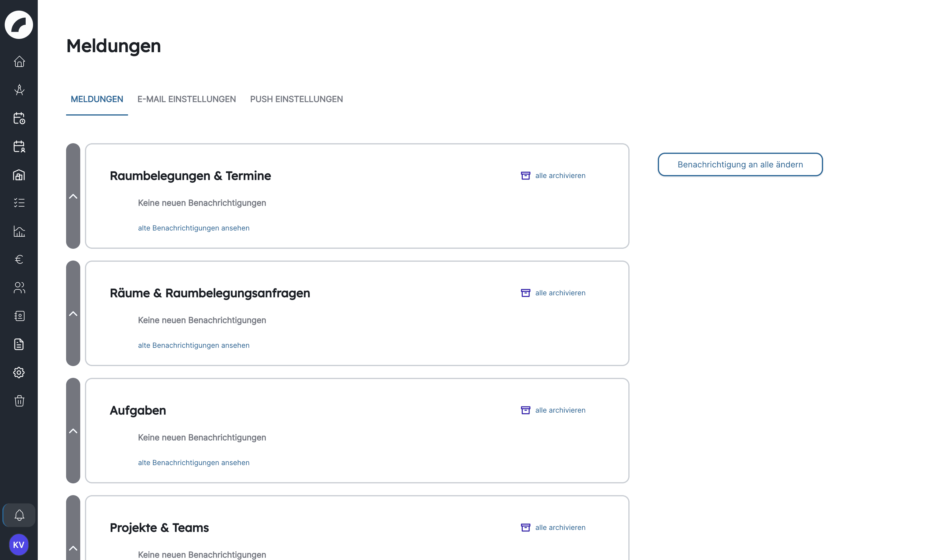Open the chart statistics icon
Screen dimensions: 944x560
19,231
